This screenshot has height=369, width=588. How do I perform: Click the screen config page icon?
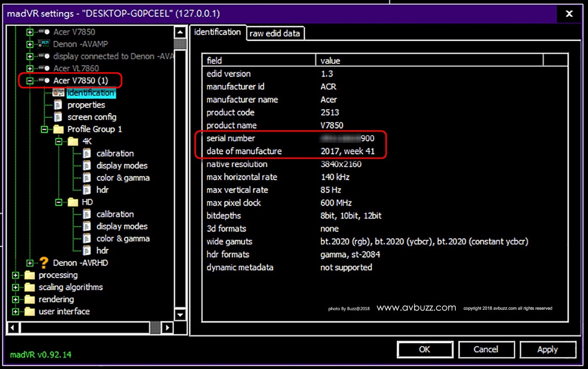(x=58, y=117)
